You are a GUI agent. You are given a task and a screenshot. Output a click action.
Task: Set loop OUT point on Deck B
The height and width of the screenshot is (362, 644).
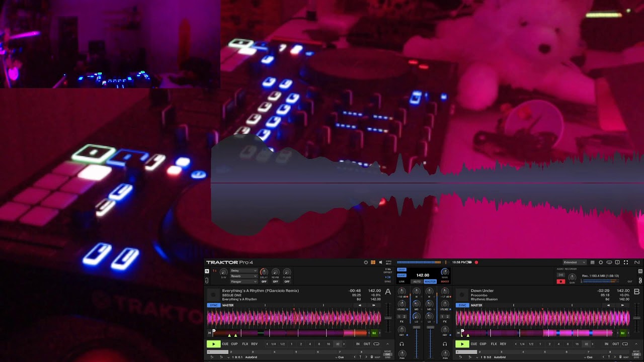coord(616,344)
